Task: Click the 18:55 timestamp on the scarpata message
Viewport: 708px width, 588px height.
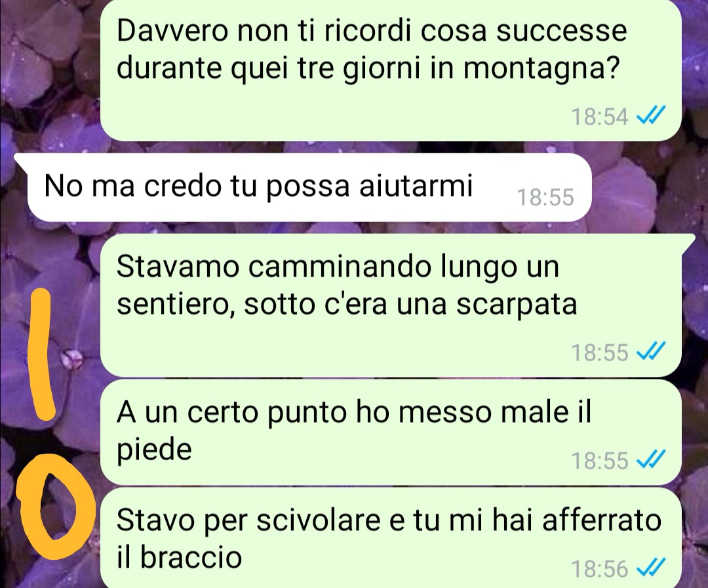Action: point(600,352)
